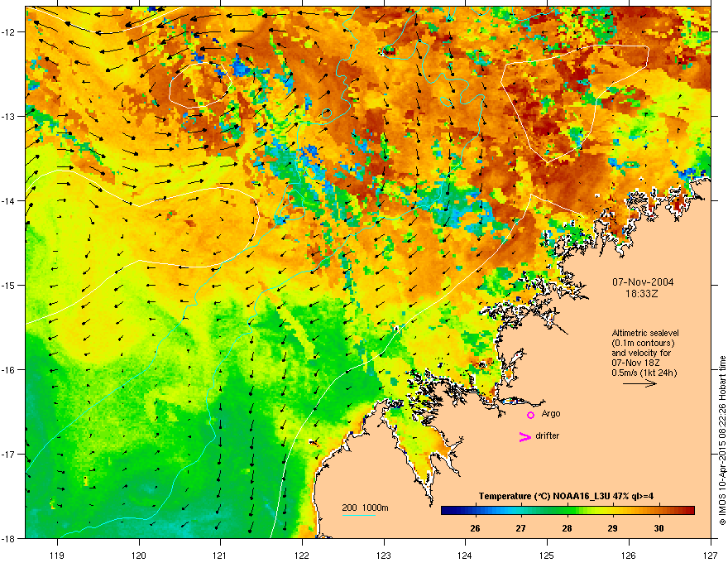Image resolution: width=728 pixels, height=563 pixels.
Task: Click longitude label 121 on bottom axis
Action: [220, 555]
